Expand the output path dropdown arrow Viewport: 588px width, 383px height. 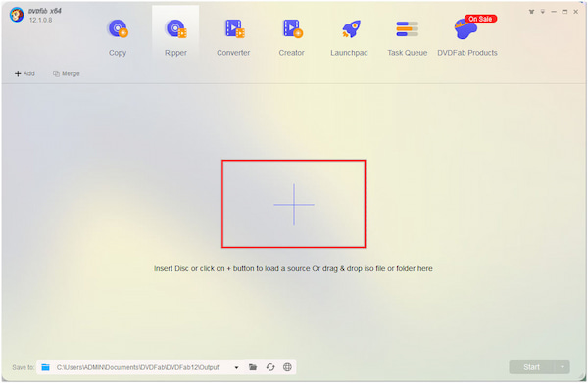click(x=236, y=367)
